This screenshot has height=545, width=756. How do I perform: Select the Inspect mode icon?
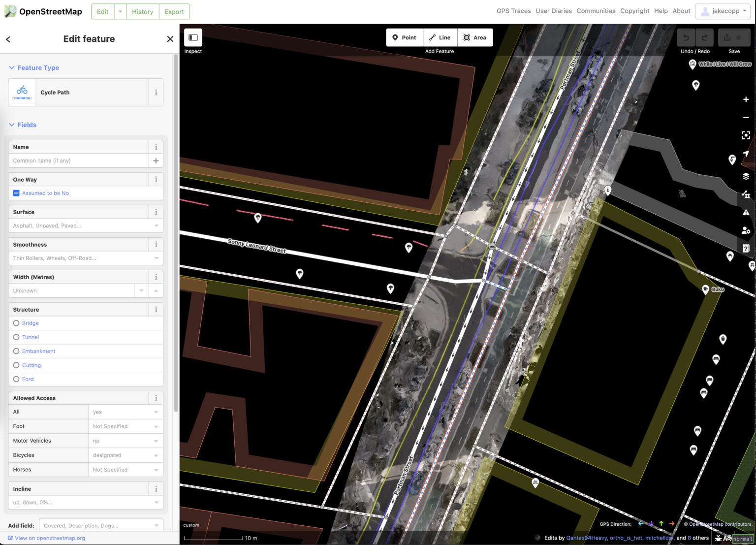(193, 37)
